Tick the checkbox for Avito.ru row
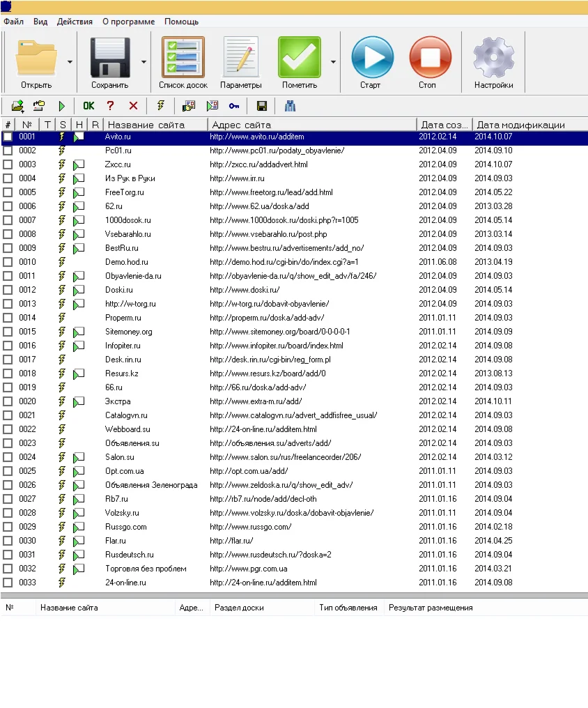 point(7,137)
